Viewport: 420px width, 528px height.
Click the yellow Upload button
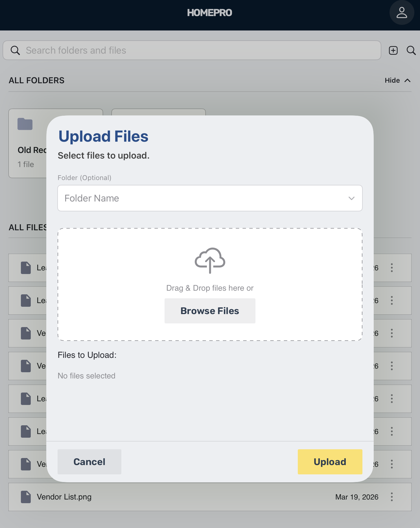[330, 462]
